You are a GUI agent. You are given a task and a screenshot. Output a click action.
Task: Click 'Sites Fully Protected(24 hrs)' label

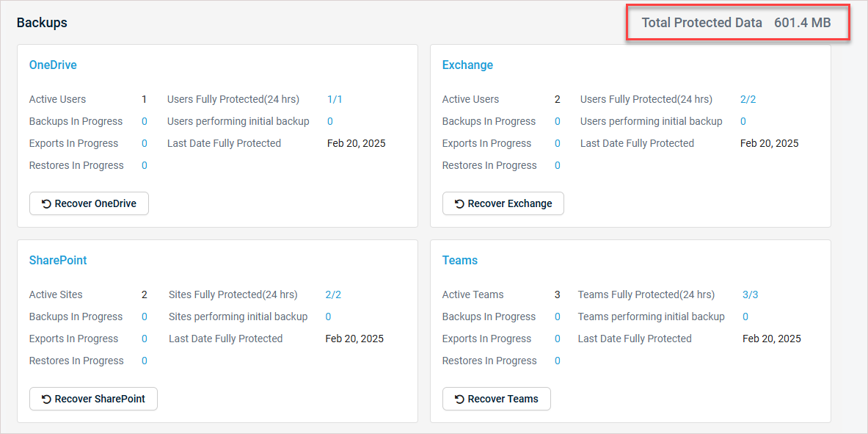pos(233,294)
